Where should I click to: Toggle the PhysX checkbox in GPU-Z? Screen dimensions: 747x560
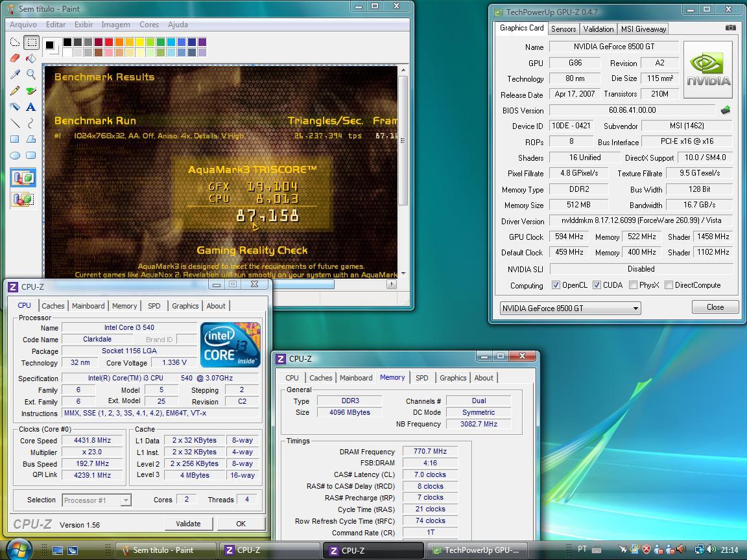click(x=633, y=285)
